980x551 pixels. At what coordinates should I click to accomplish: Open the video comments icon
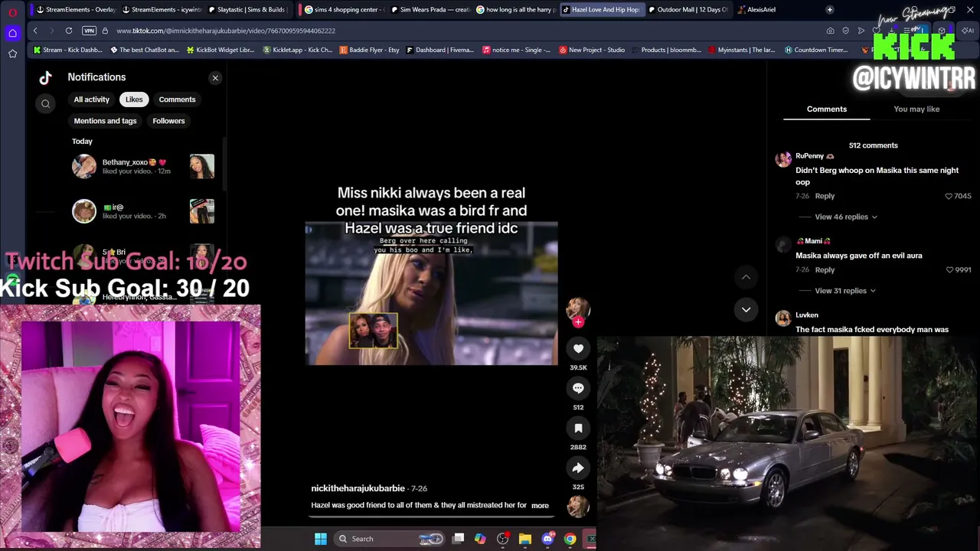tap(578, 389)
